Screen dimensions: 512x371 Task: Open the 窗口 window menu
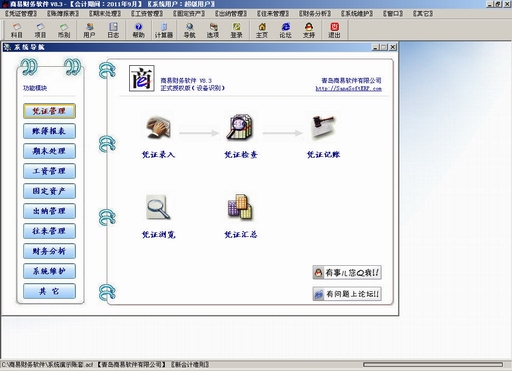pyautogui.click(x=393, y=14)
